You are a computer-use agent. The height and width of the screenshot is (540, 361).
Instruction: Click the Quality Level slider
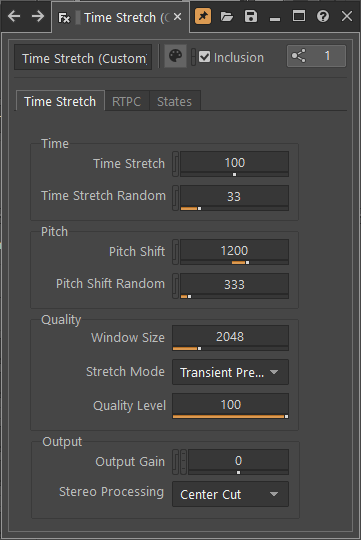(230, 406)
